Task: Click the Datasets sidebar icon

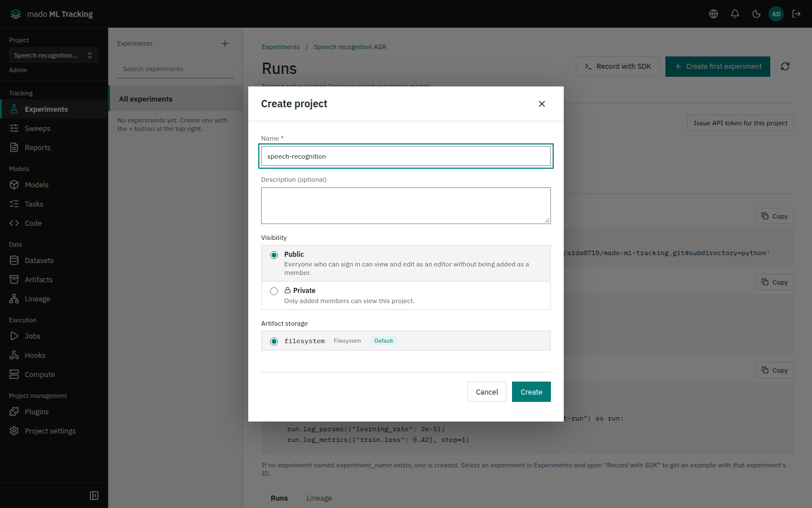Action: pos(14,260)
